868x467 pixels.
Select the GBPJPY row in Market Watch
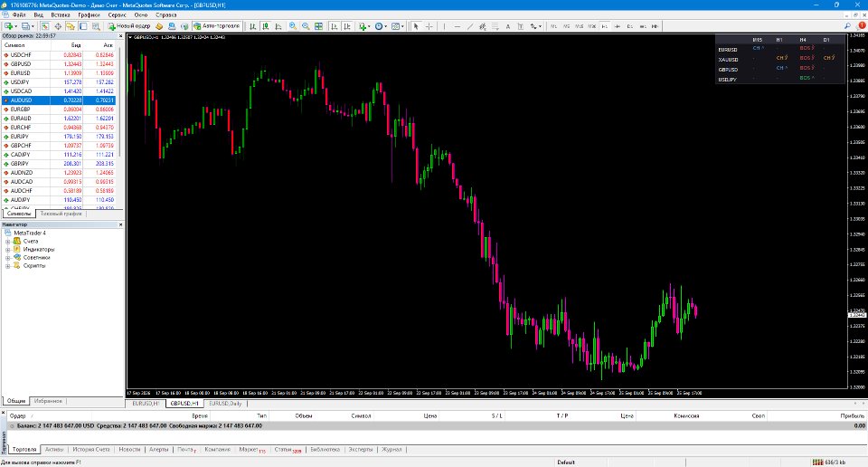[x=59, y=164]
